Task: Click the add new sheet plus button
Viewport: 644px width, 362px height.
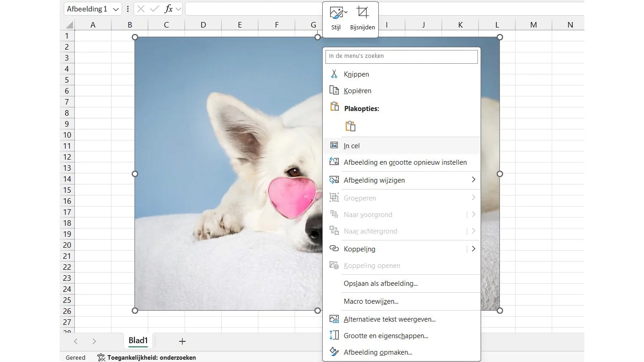Action: (x=182, y=341)
